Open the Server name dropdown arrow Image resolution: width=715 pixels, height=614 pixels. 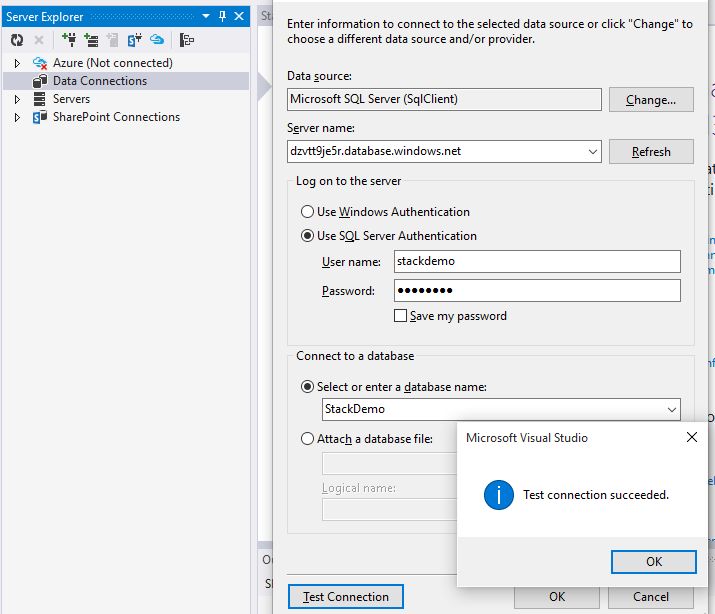point(592,152)
